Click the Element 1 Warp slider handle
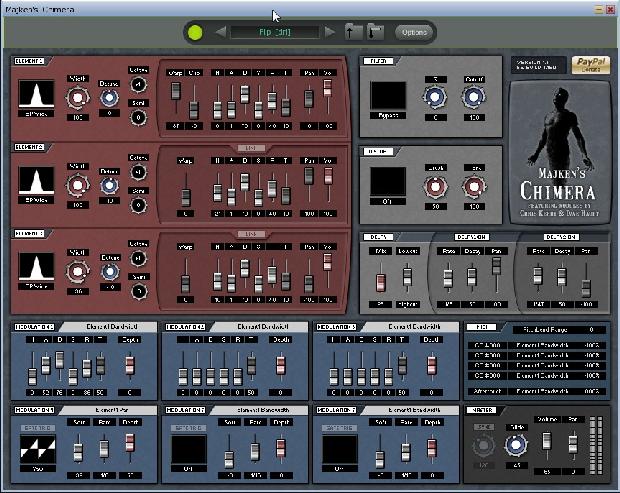 175,91
